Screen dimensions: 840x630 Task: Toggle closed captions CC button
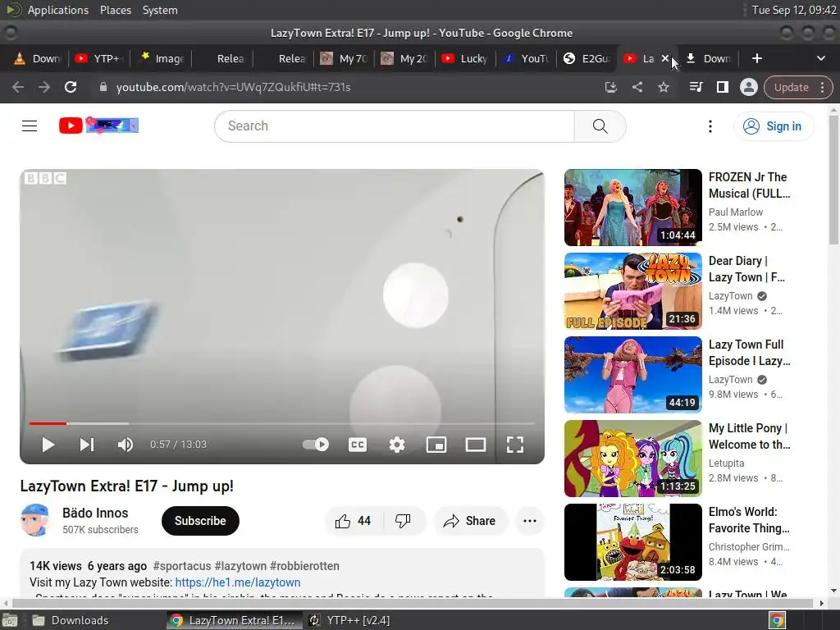pyautogui.click(x=358, y=445)
